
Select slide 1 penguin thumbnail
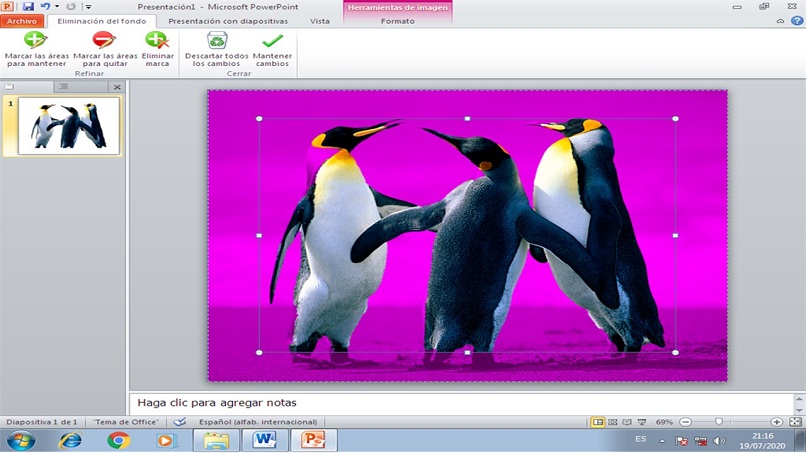(68, 126)
